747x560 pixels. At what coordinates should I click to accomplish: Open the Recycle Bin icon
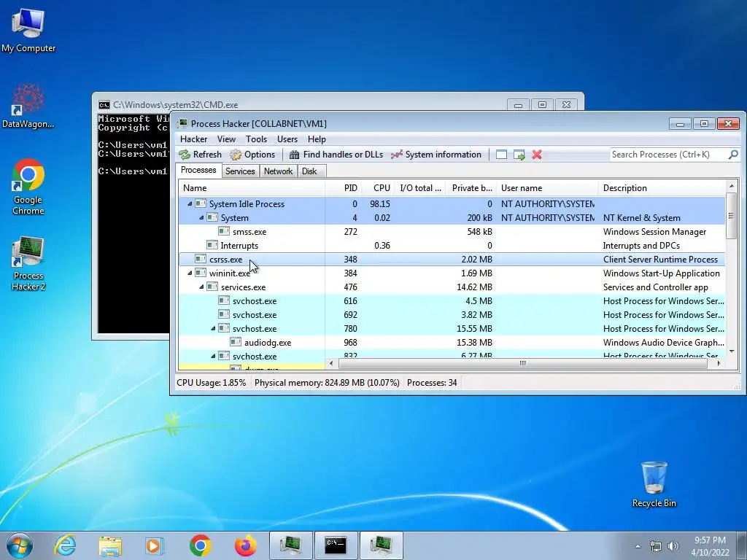[654, 484]
